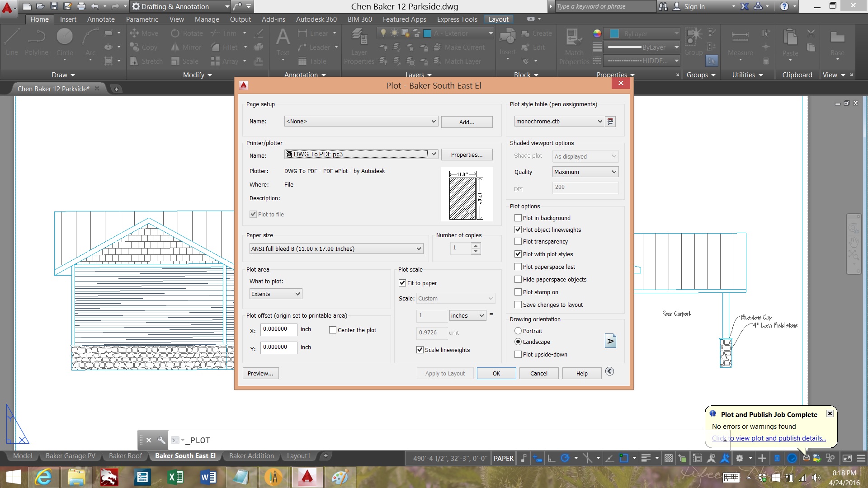Select Portrait drawing orientation
The width and height of the screenshot is (868, 488).
(518, 331)
